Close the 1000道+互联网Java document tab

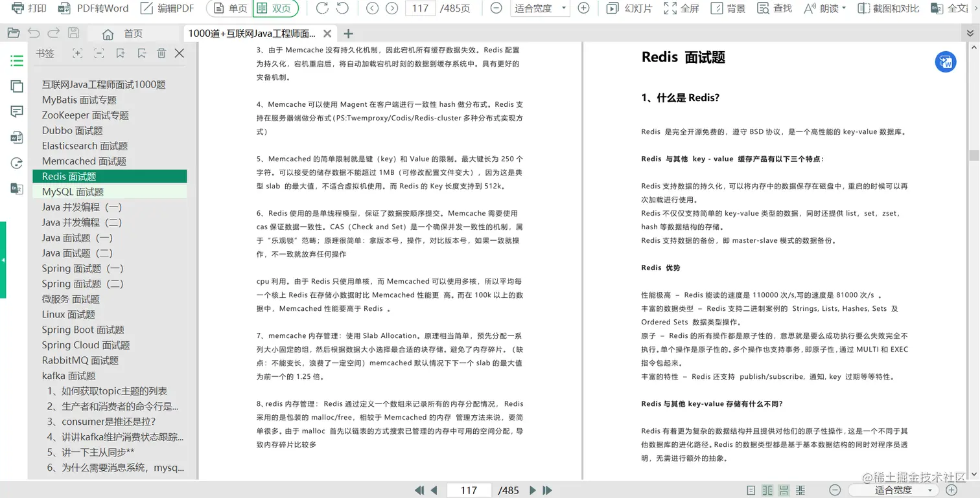coord(327,34)
